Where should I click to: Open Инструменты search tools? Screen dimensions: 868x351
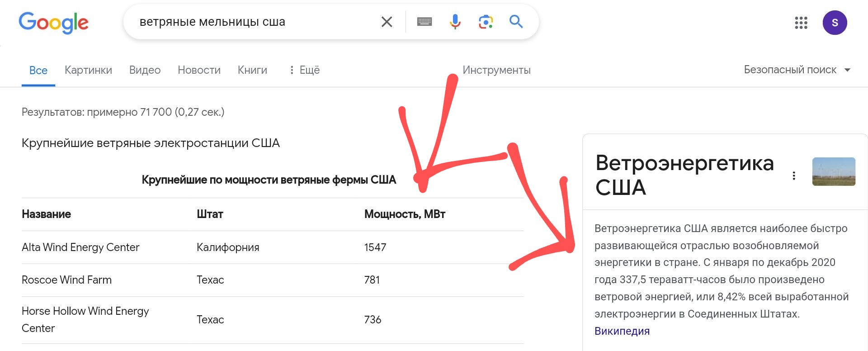tap(496, 70)
